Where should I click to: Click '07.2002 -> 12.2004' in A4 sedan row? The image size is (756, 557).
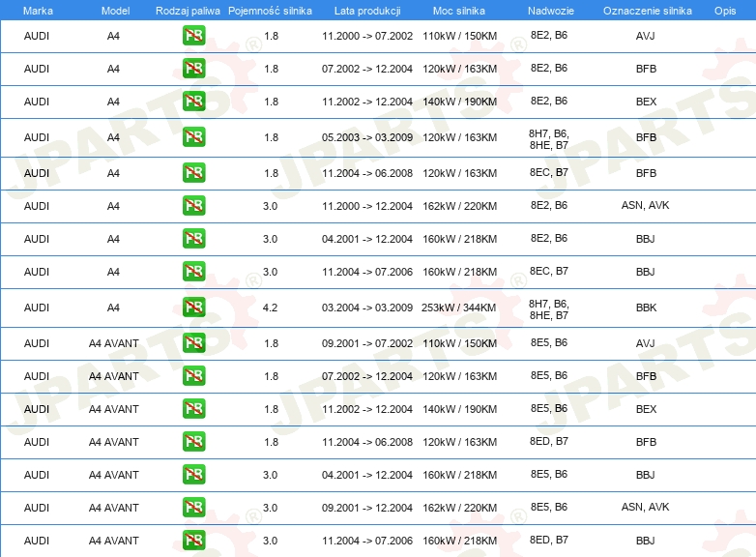click(367, 69)
